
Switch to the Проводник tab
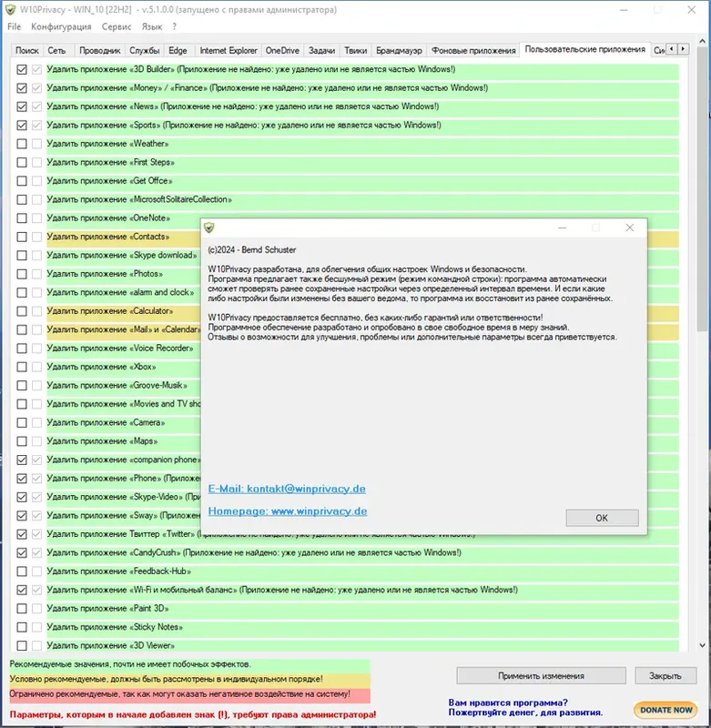pos(99,51)
